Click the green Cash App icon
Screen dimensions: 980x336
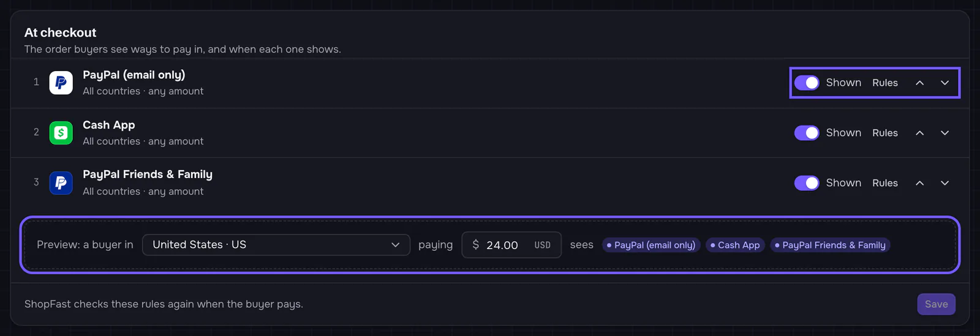click(x=61, y=133)
